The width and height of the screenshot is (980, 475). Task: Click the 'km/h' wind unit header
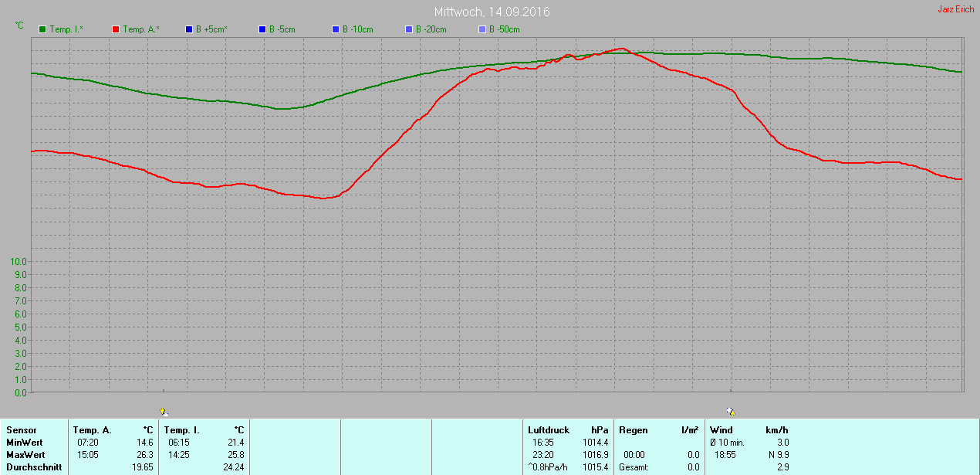777,430
